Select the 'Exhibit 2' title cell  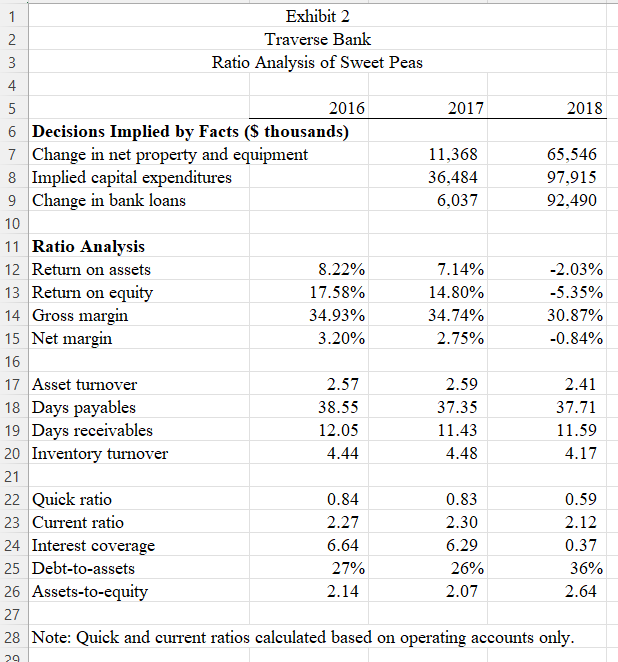click(x=317, y=16)
